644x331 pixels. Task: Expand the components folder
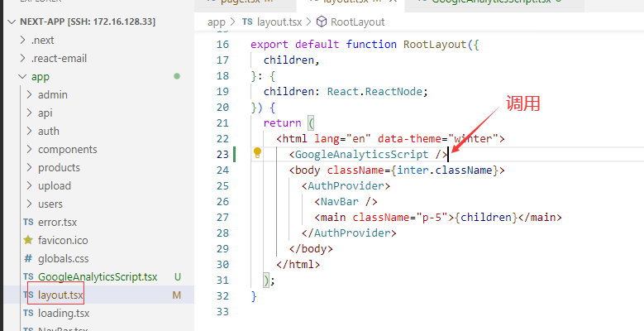pyautogui.click(x=30, y=149)
